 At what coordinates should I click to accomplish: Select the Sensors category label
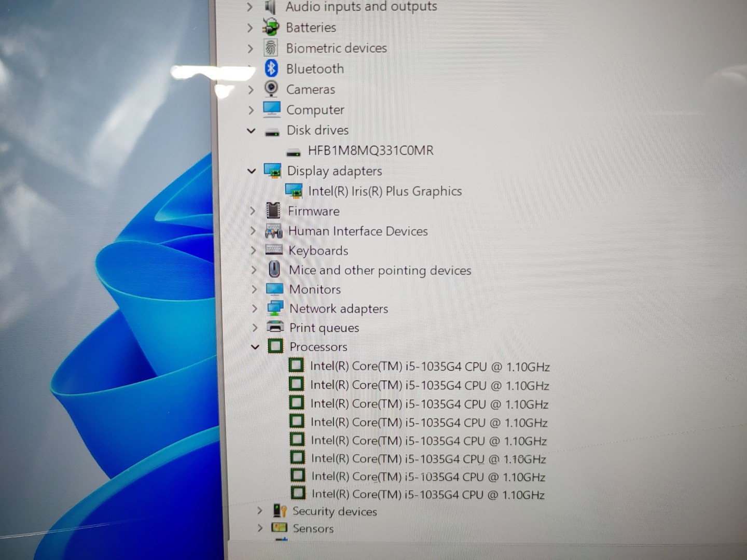pyautogui.click(x=313, y=528)
